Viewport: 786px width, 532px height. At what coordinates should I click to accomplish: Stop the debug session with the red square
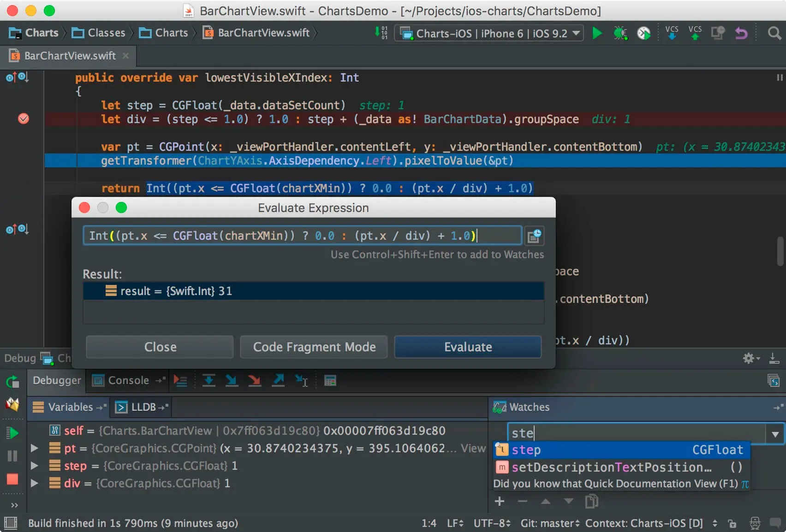click(12, 479)
